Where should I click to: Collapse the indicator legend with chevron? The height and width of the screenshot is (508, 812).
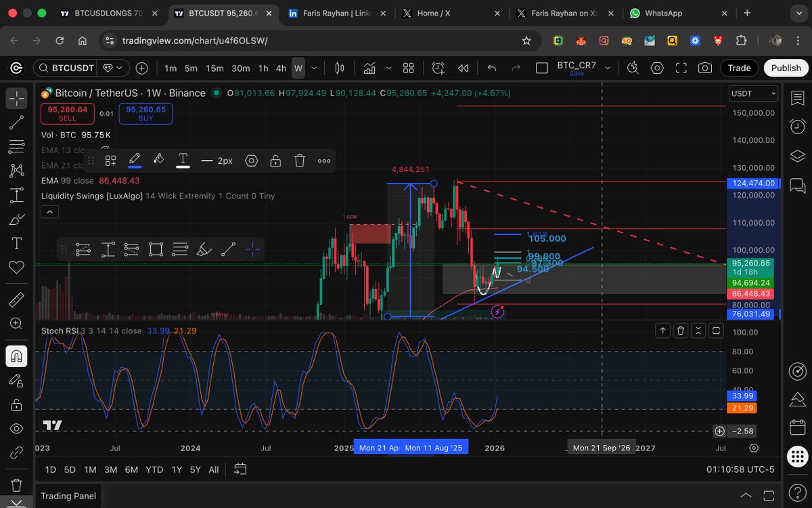point(50,212)
